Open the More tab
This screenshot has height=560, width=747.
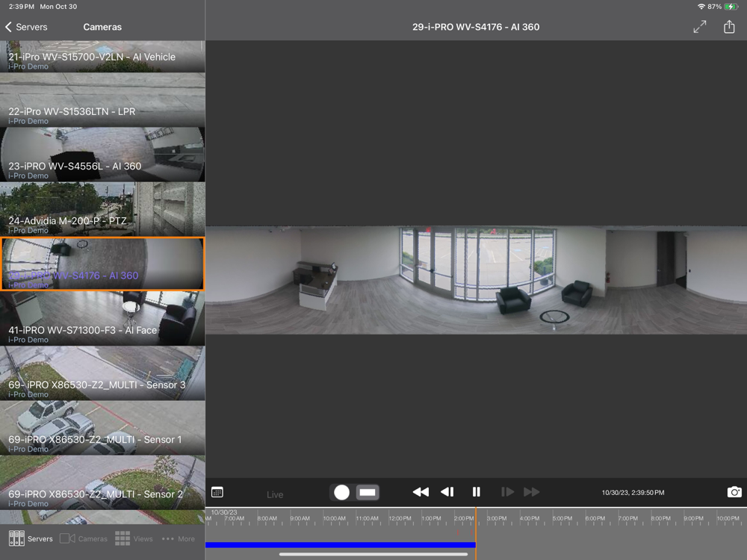point(179,538)
